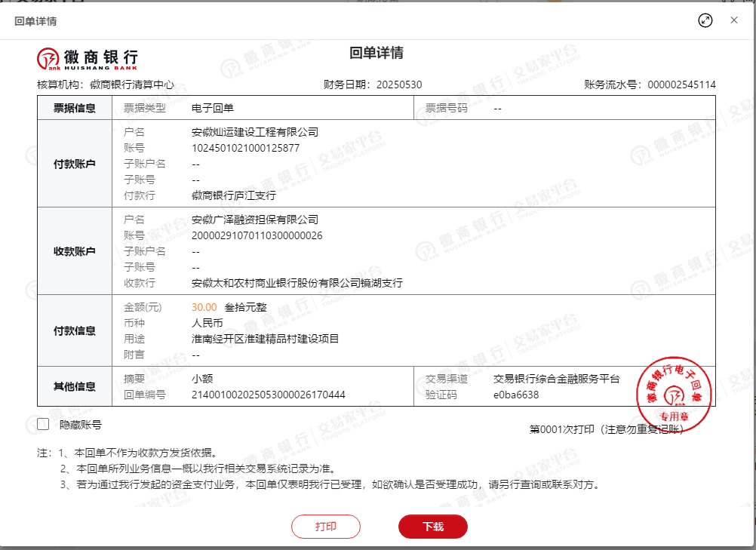This screenshot has width=756, height=550.
Task: Select payee name 安徽广泽融资担保有限公司
Action: 255,220
